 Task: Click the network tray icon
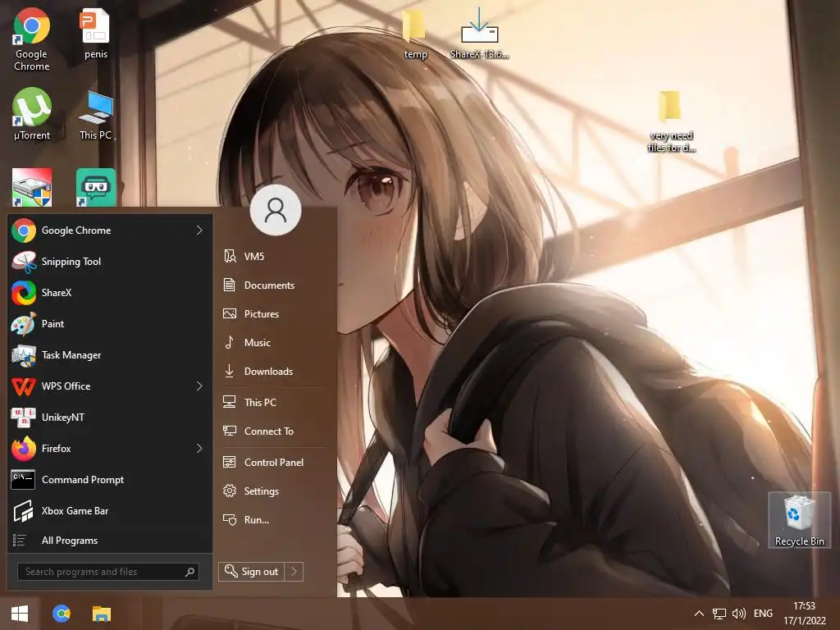pyautogui.click(x=719, y=614)
